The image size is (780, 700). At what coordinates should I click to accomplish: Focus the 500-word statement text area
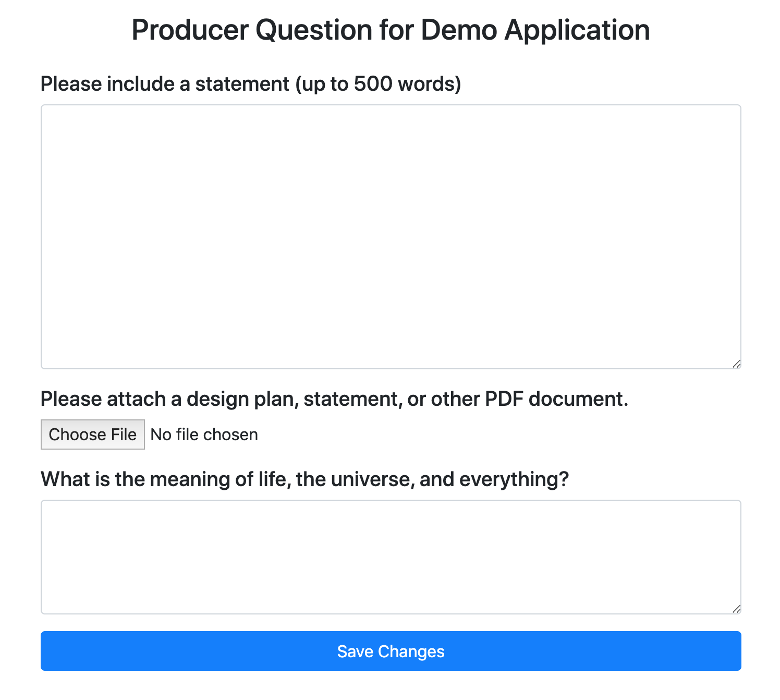tap(391, 237)
